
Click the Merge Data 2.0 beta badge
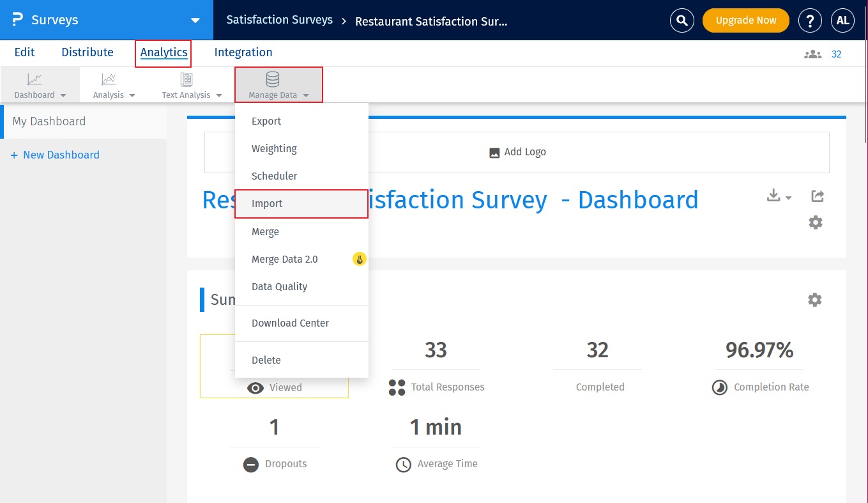[x=360, y=259]
